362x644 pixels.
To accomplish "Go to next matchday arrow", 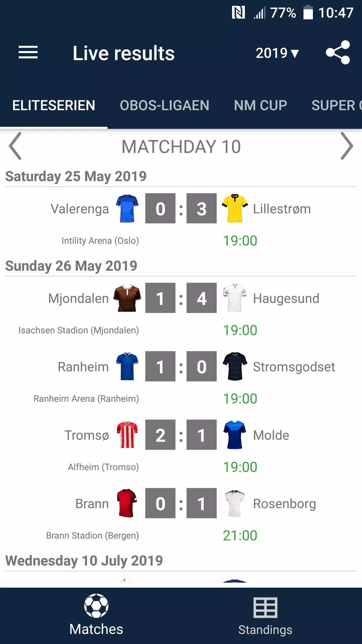I will [x=347, y=146].
